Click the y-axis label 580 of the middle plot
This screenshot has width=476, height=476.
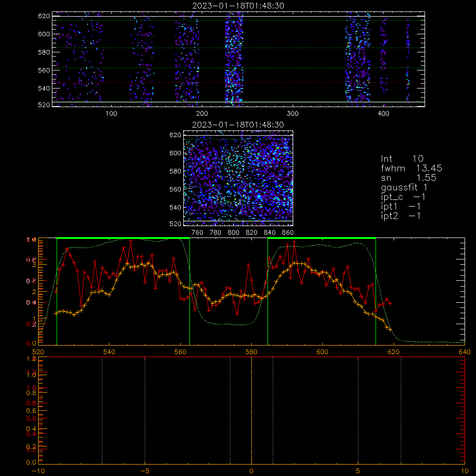[x=175, y=171]
